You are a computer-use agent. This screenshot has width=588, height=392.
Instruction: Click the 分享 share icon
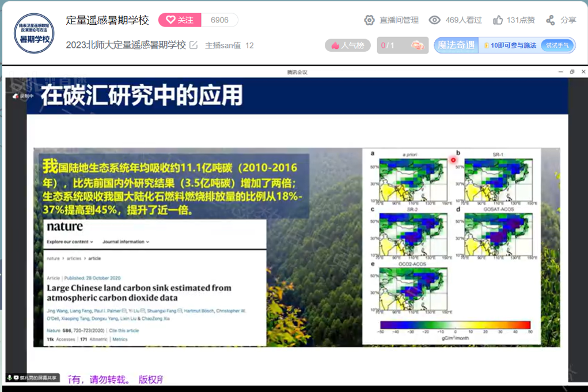(551, 20)
